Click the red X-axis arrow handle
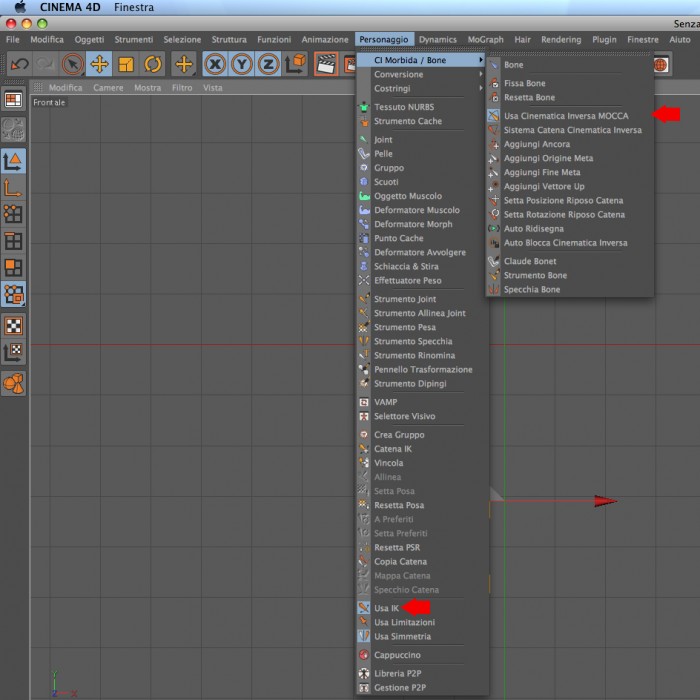The width and height of the screenshot is (700, 700). (605, 501)
